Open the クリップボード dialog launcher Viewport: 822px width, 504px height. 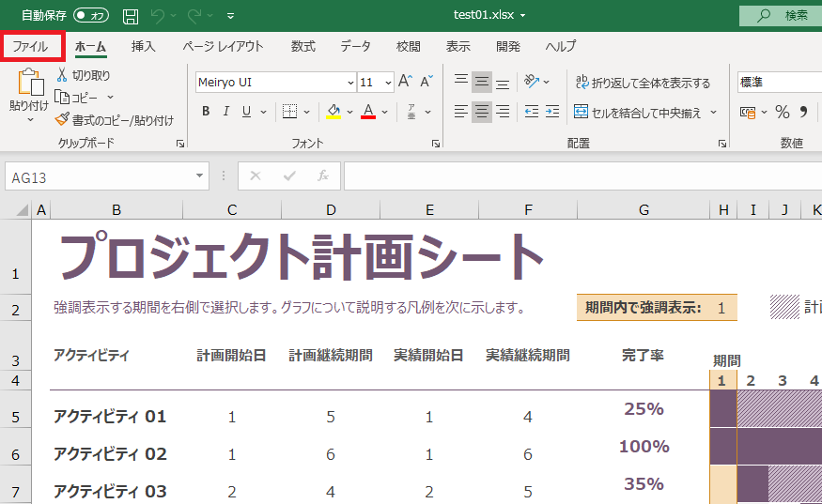(x=180, y=144)
